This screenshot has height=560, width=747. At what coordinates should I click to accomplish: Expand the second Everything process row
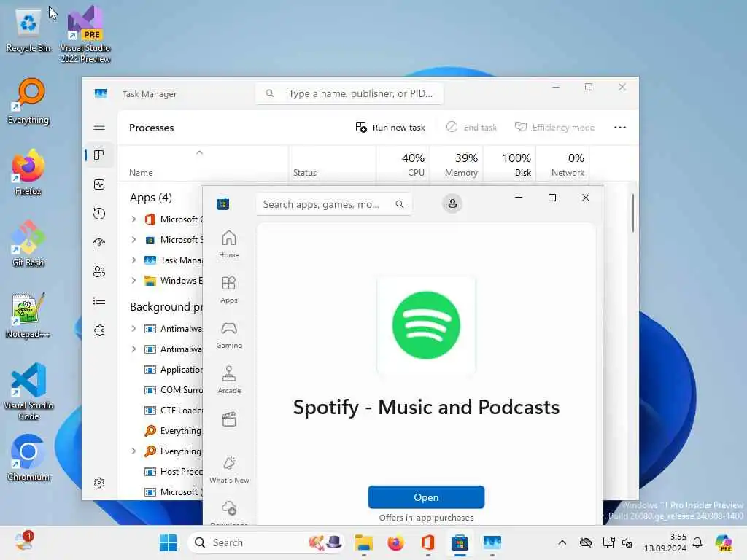134,451
